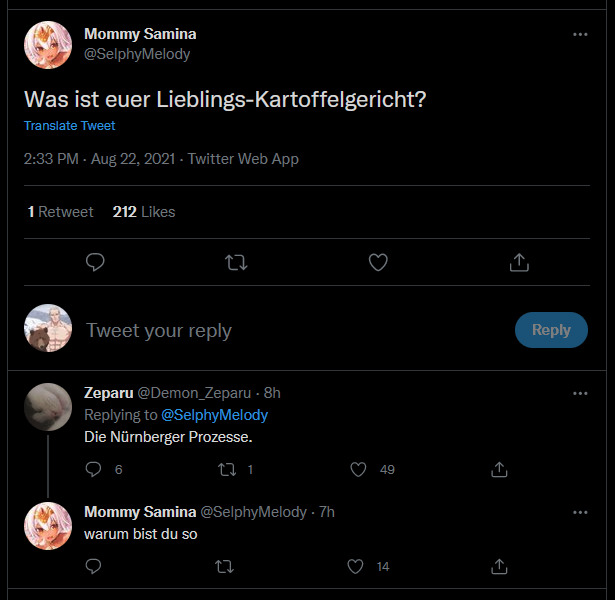Like the main Kartoffelgericht tweet
615x600 pixels.
378,263
